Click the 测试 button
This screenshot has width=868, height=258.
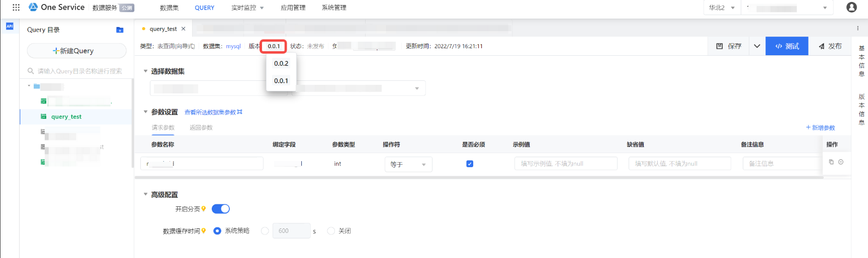(x=787, y=46)
